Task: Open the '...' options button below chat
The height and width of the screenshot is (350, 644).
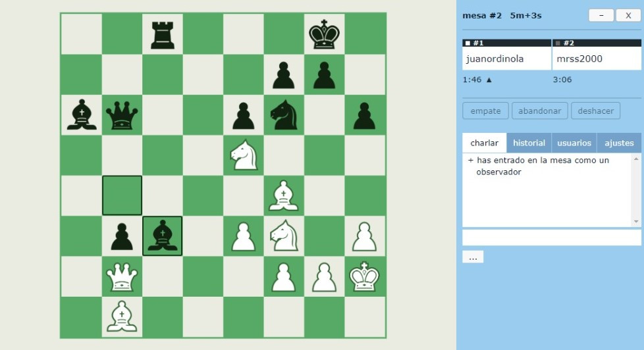Action: (x=473, y=257)
